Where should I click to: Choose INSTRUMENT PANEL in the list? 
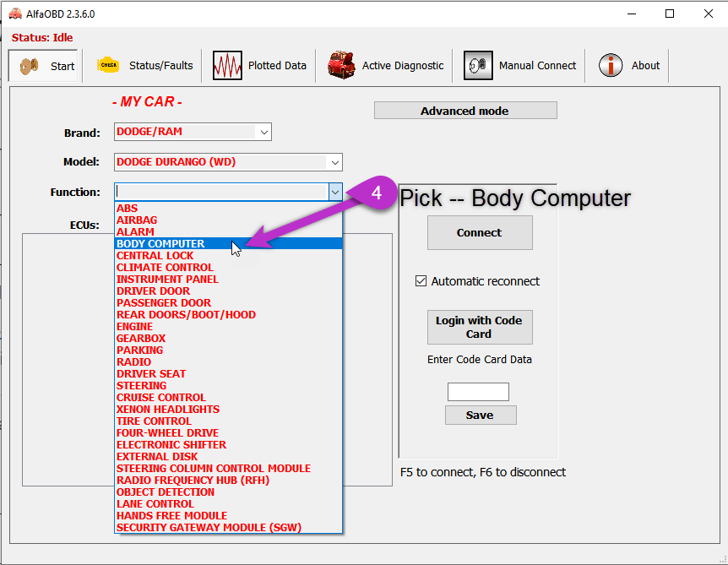point(228,279)
